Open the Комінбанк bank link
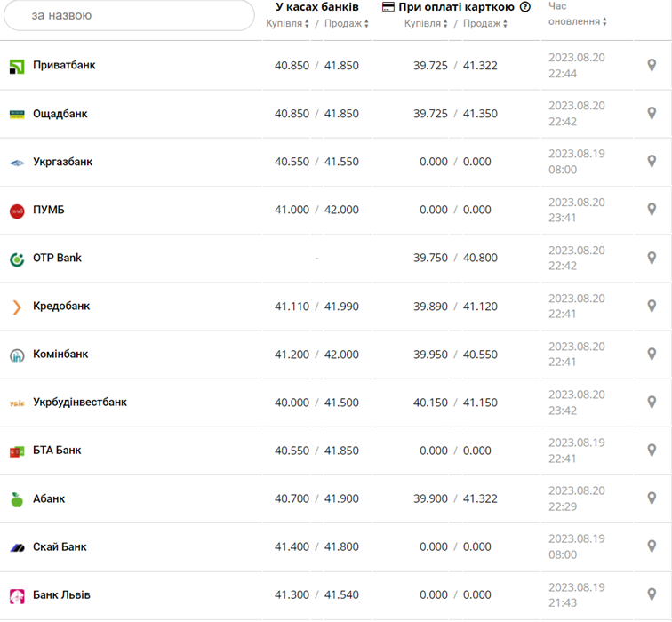The height and width of the screenshot is (622, 672). 60,355
